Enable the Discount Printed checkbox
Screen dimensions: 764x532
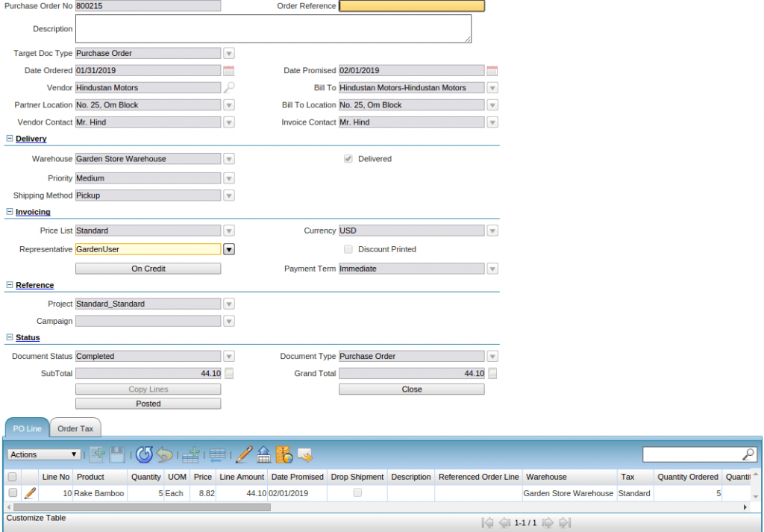pyautogui.click(x=348, y=249)
